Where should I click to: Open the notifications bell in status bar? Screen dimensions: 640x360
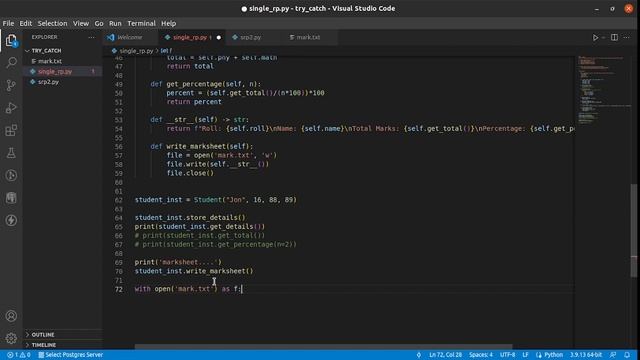point(627,355)
